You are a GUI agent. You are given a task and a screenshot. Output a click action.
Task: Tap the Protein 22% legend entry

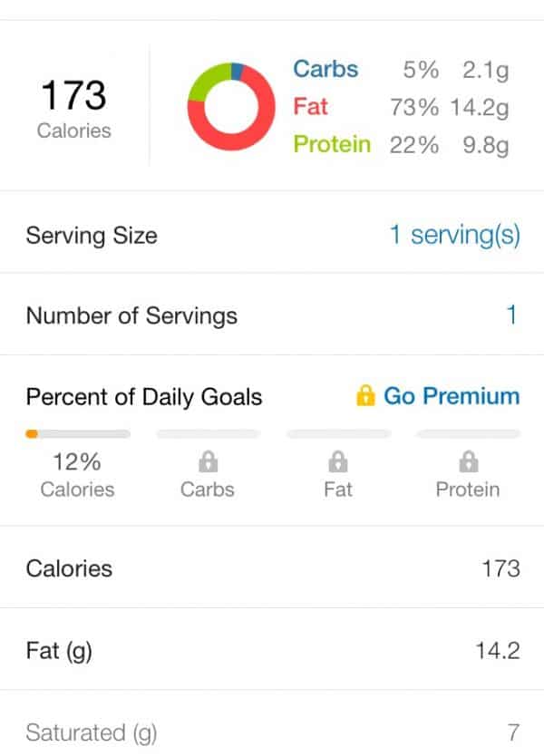coord(400,145)
